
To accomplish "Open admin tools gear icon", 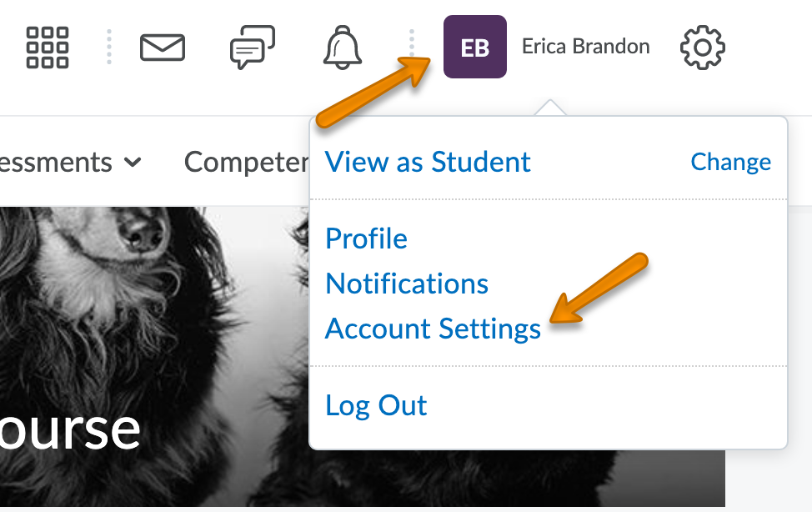I will pyautogui.click(x=703, y=47).
